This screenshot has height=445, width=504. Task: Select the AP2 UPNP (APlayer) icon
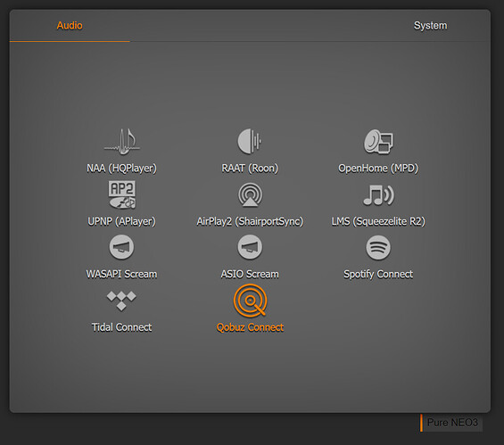122,194
